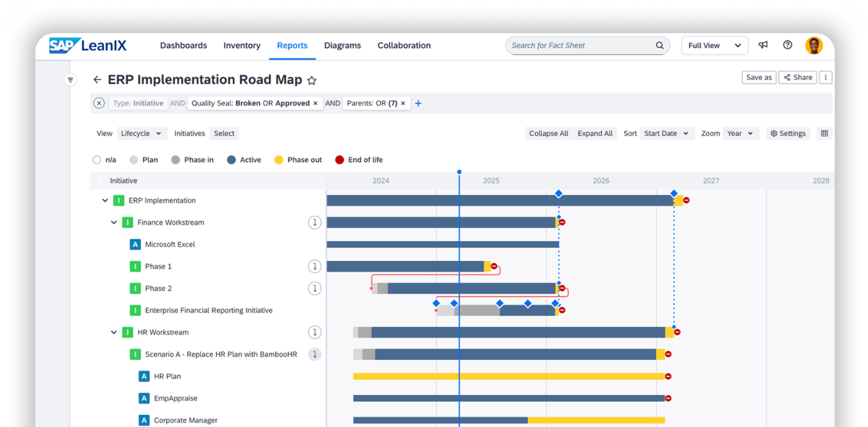The image size is (868, 427).
Task: Open the Lifecycle view dropdown
Action: click(x=142, y=133)
